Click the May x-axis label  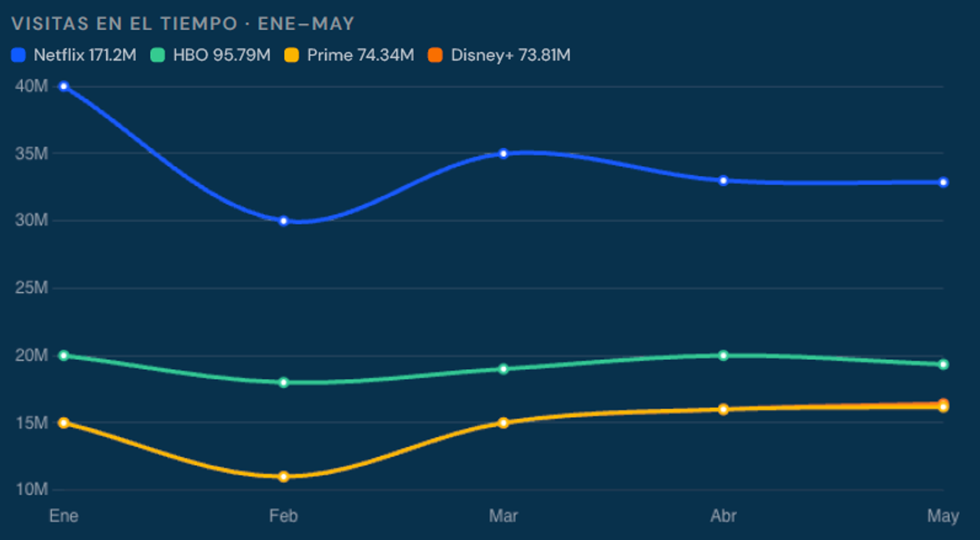pos(943,516)
